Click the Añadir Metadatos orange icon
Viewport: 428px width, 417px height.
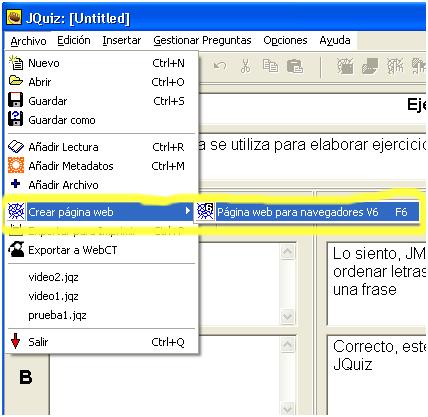click(x=16, y=165)
